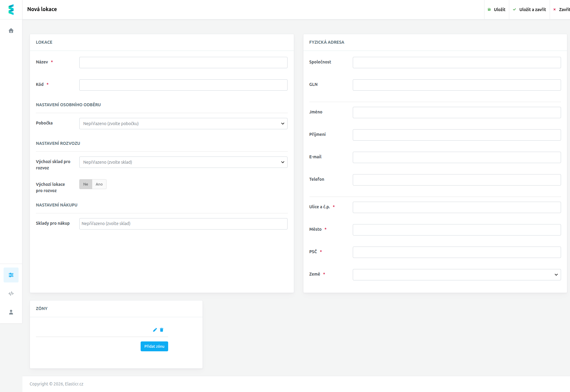Click Zavřít in the top bar
The height and width of the screenshot is (392, 570).
click(x=561, y=10)
